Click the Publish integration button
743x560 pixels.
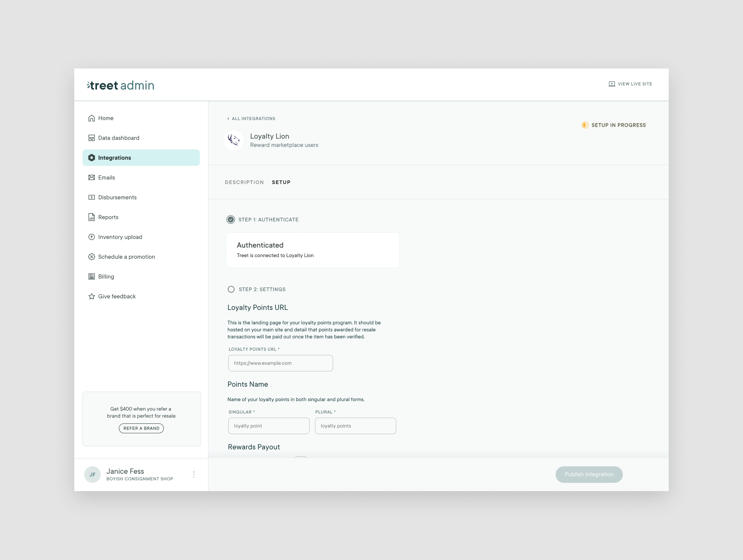[589, 475]
